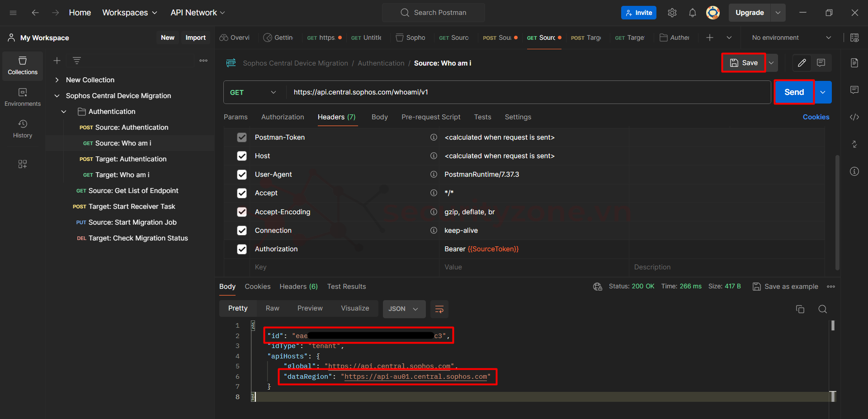Open the Save options arrow
Image resolution: width=868 pixels, height=419 pixels.
point(771,63)
